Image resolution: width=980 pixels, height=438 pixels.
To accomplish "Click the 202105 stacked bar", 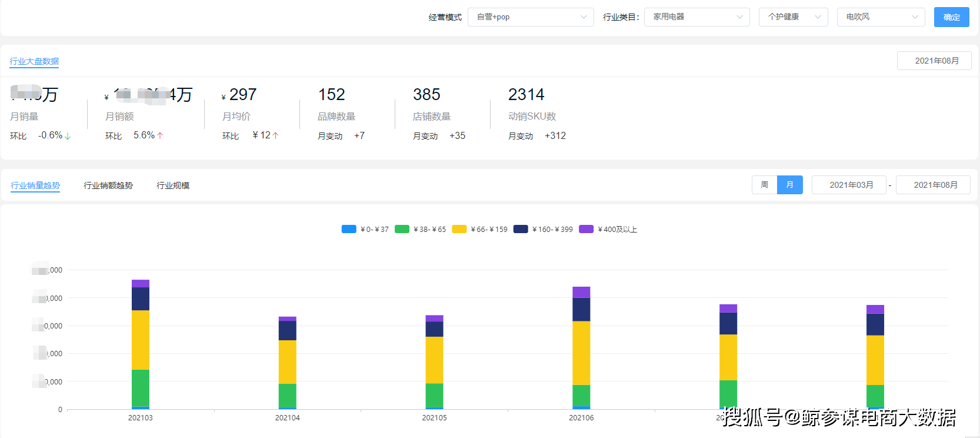I will 435,362.
